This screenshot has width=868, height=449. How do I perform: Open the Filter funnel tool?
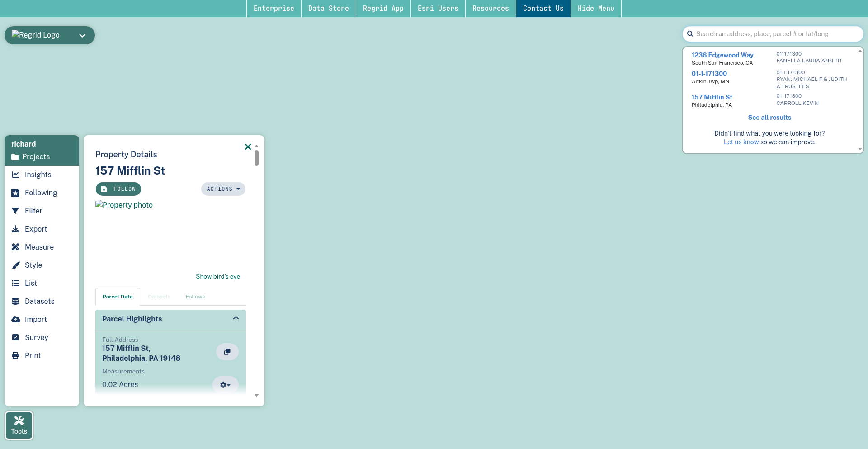15,211
